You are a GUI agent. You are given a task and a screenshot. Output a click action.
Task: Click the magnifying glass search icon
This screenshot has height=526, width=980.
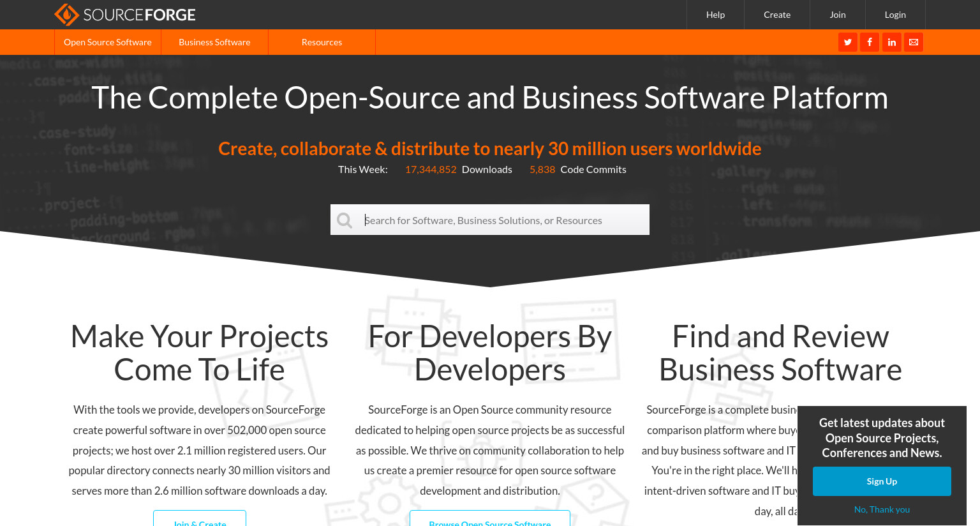[345, 220]
